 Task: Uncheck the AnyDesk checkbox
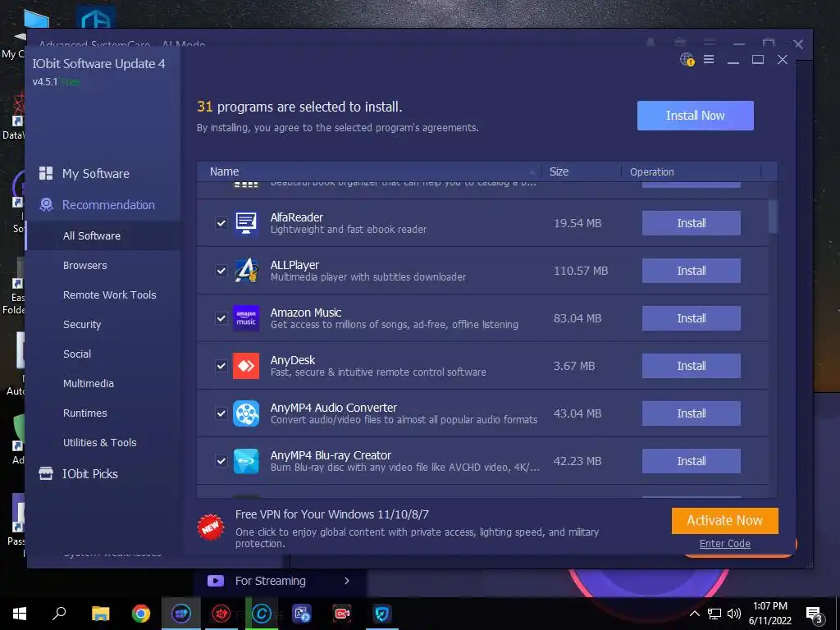pos(221,366)
